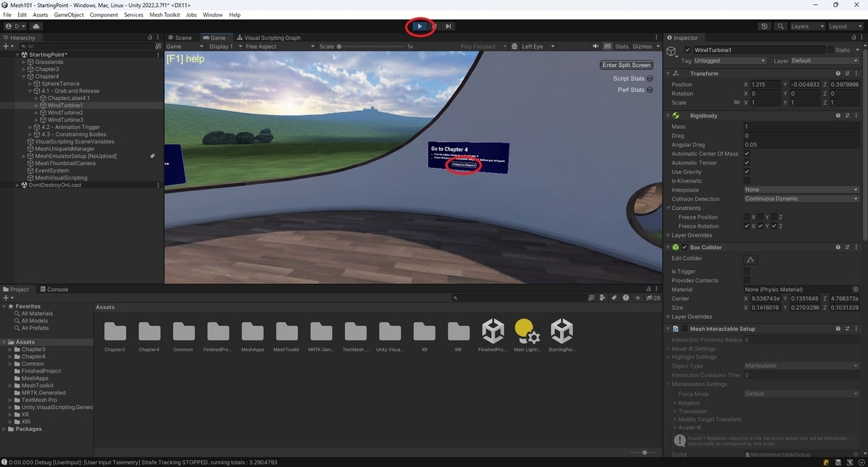Click the Enter Split Screen button
Screen dimensions: 868x467
coord(625,64)
